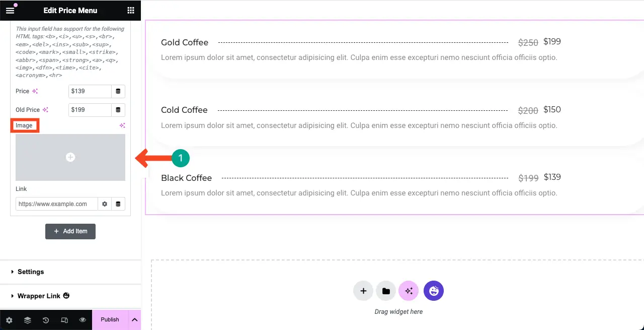Image resolution: width=644 pixels, height=330 pixels.
Task: Click the Add Item button
Action: pos(70,231)
